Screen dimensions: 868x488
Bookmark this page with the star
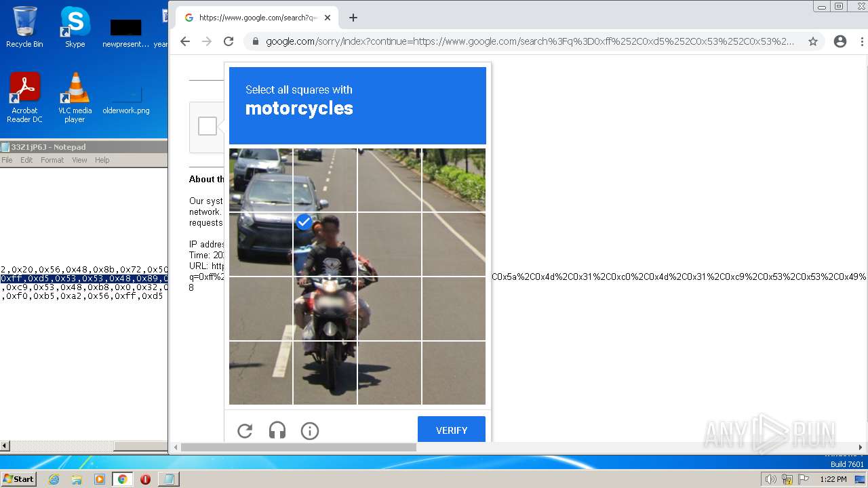pyautogui.click(x=813, y=41)
